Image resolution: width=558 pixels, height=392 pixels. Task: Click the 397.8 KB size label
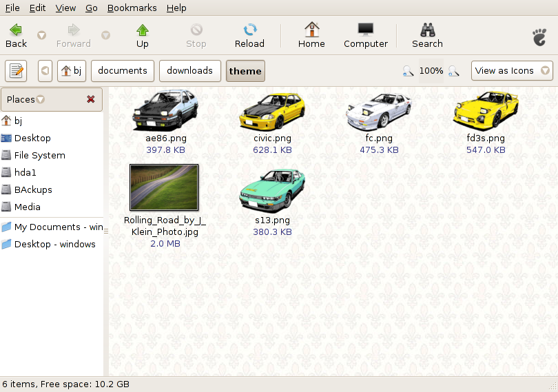click(x=166, y=150)
